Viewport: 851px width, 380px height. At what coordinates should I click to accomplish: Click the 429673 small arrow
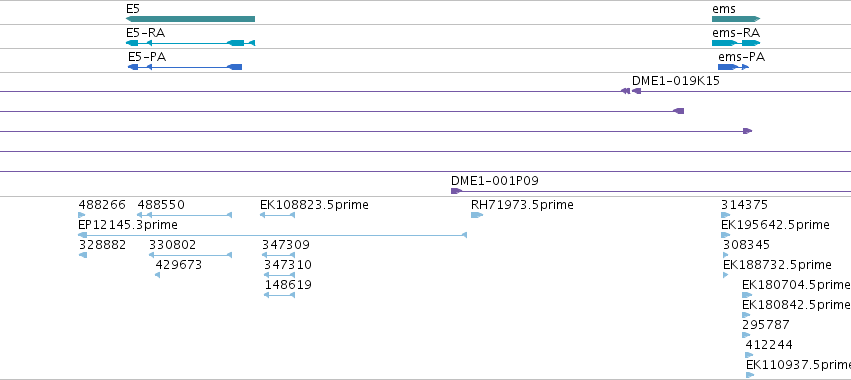point(157,275)
